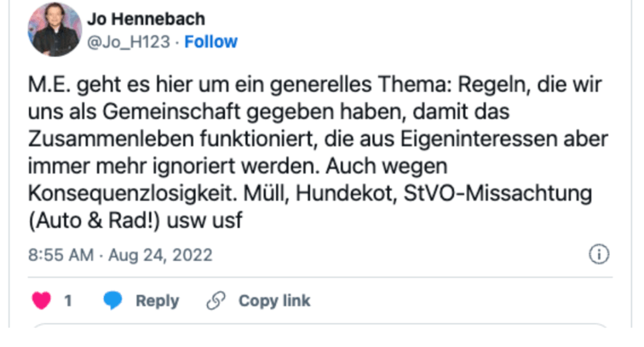Open the 8:55 AM timestamp
This screenshot has height=347, width=644.
(x=61, y=255)
